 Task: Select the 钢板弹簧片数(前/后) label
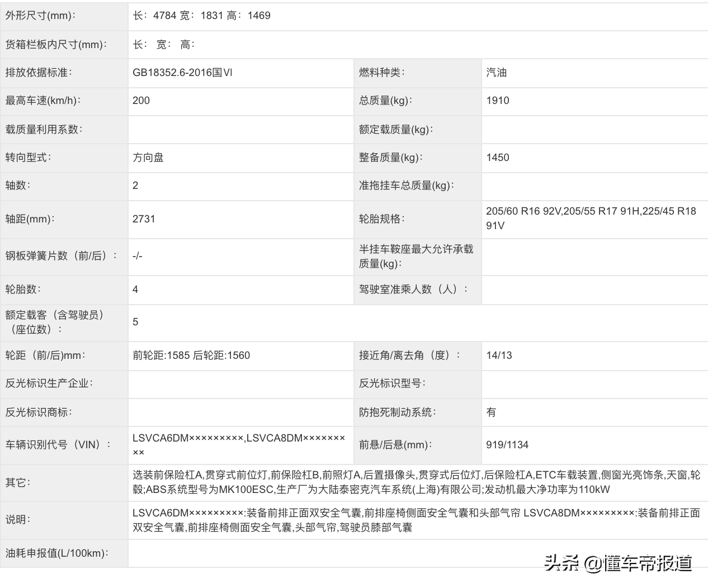[x=62, y=256]
